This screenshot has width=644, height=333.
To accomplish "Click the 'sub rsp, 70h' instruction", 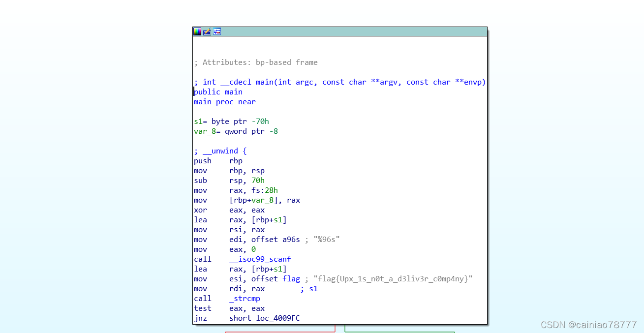I will click(x=229, y=181).
